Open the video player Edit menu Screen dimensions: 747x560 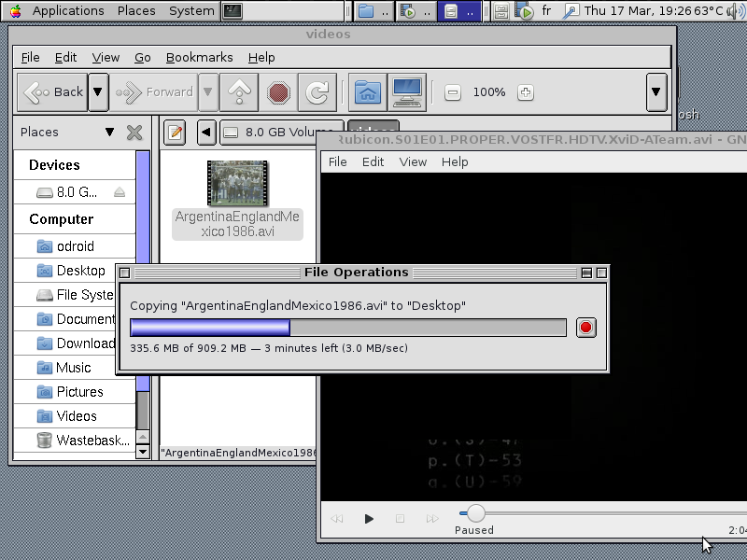coord(373,161)
